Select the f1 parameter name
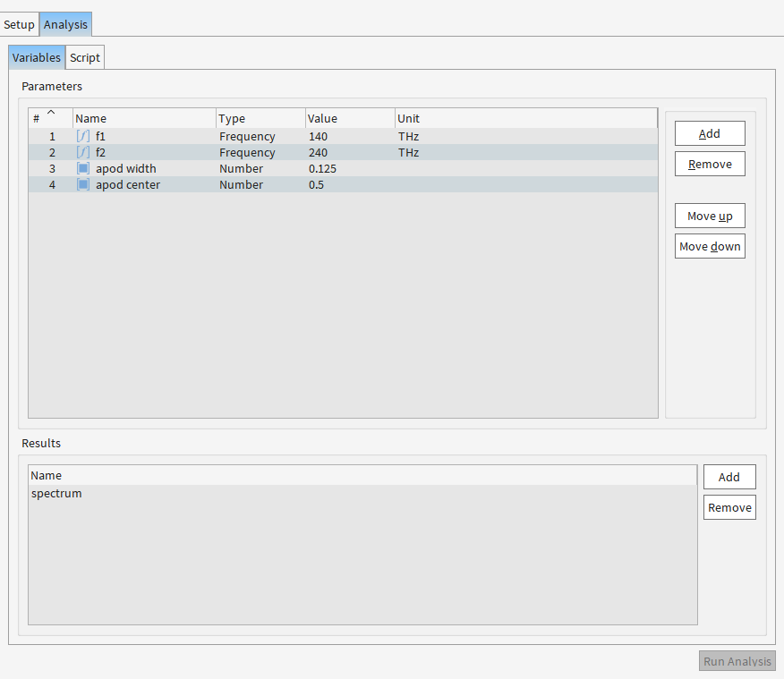784x679 pixels. [x=100, y=136]
